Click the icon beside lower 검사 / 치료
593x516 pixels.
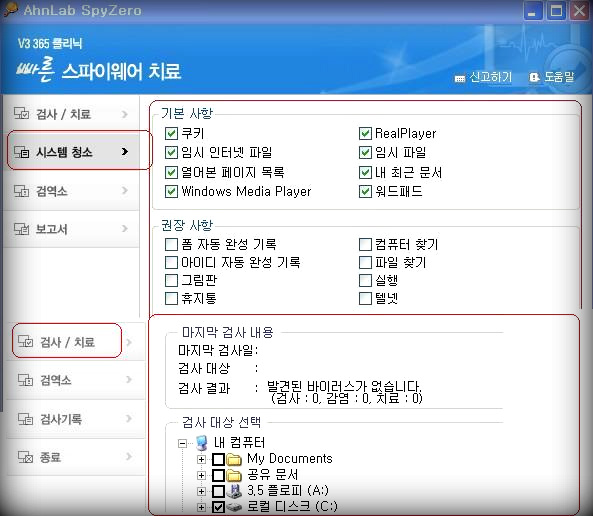(25, 341)
